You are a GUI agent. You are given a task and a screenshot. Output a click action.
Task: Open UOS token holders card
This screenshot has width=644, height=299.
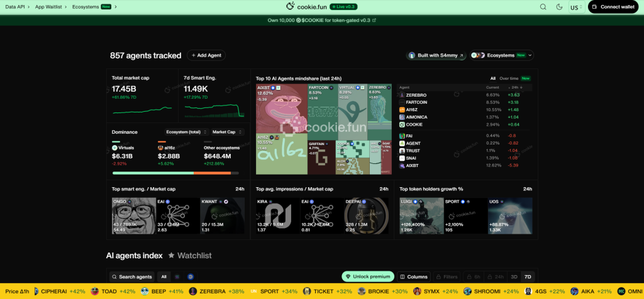510,216
